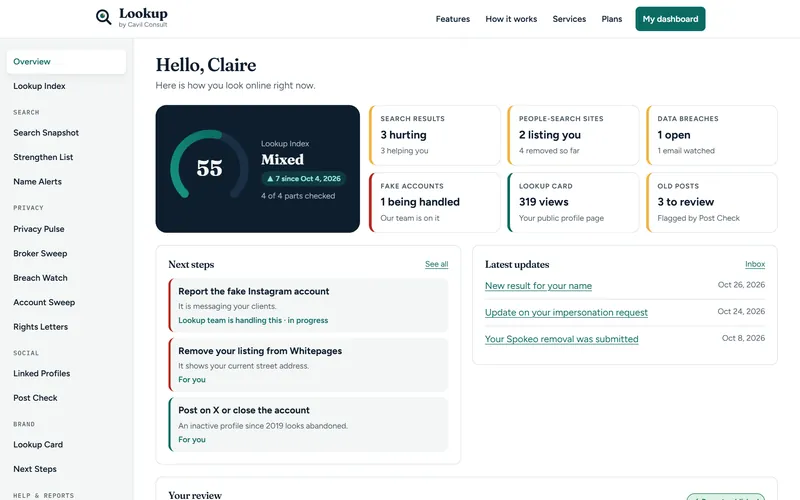The image size is (800, 500).
Task: Open Lookup Card in the sidebar
Action: point(66,445)
